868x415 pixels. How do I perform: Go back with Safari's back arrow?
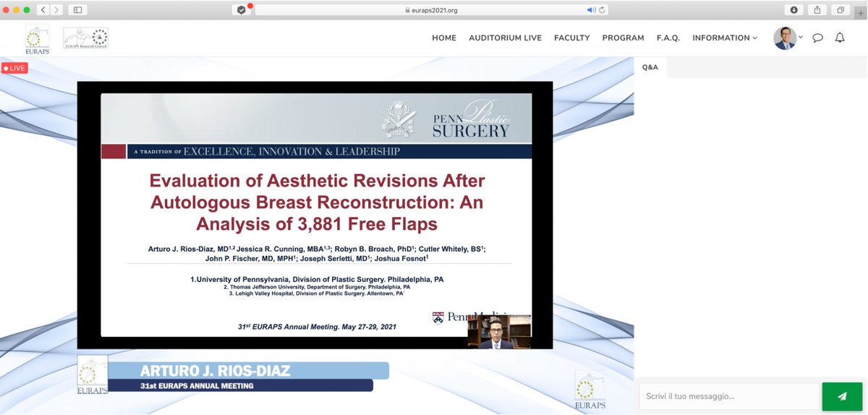click(x=42, y=10)
